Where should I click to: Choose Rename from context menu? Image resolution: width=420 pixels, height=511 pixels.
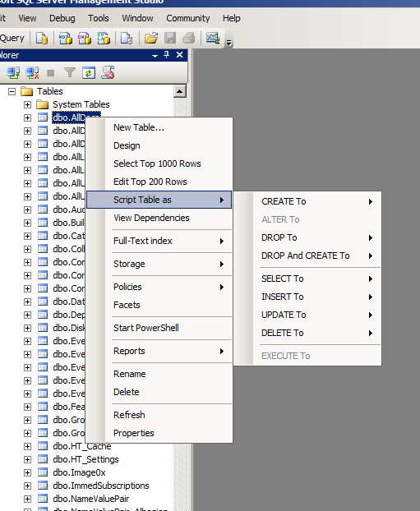coord(159,374)
